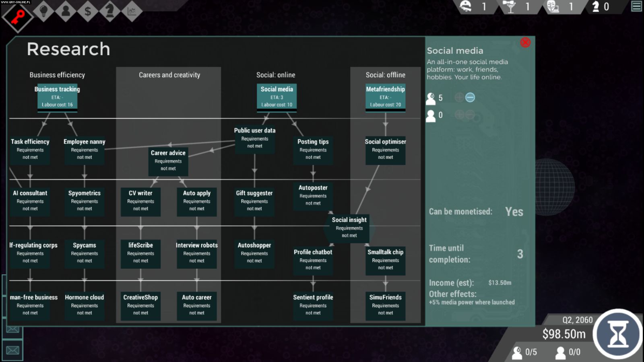Close the Social media details panel
Screen dimensions: 644x362
tap(525, 43)
